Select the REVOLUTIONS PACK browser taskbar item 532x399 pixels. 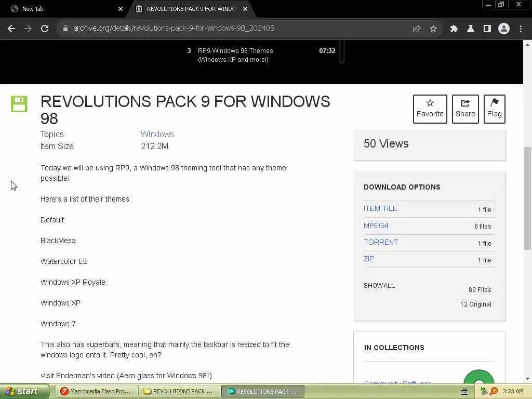[x=262, y=392]
